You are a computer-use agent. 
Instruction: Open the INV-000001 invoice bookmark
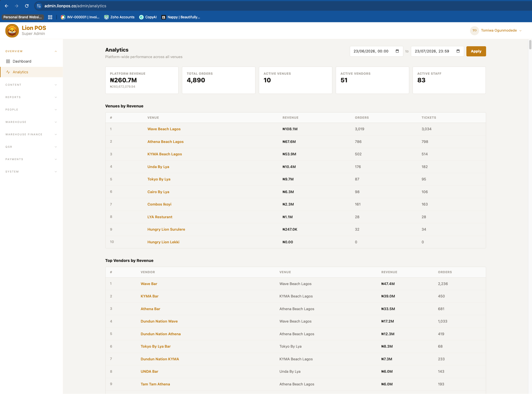point(80,17)
